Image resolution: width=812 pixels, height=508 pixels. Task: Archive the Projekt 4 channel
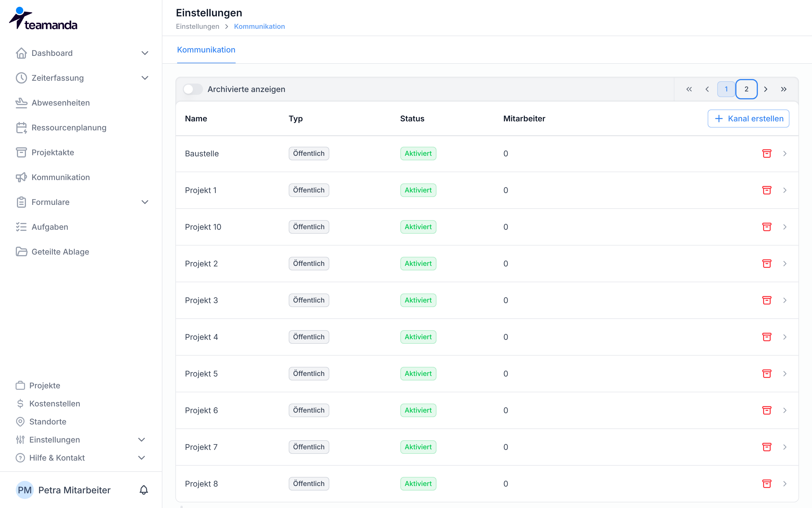click(x=767, y=337)
